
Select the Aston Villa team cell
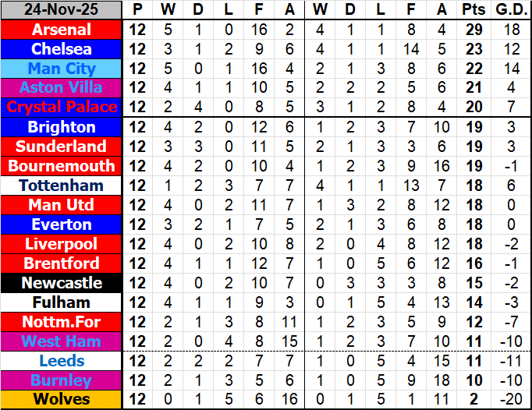[62, 88]
